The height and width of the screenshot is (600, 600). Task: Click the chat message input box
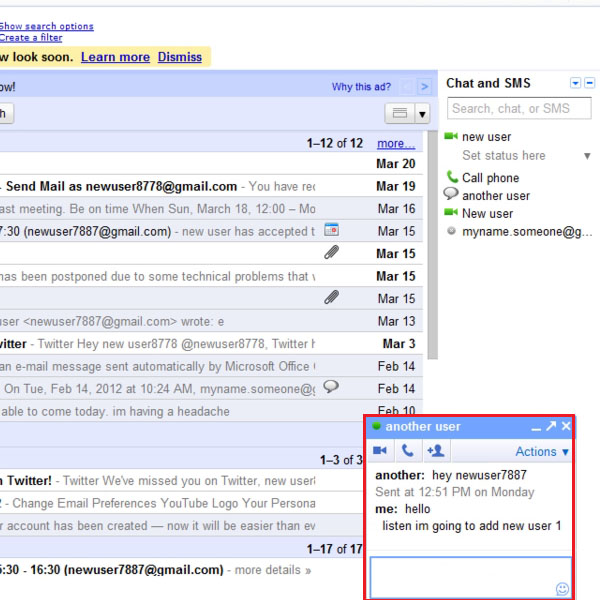tap(471, 578)
